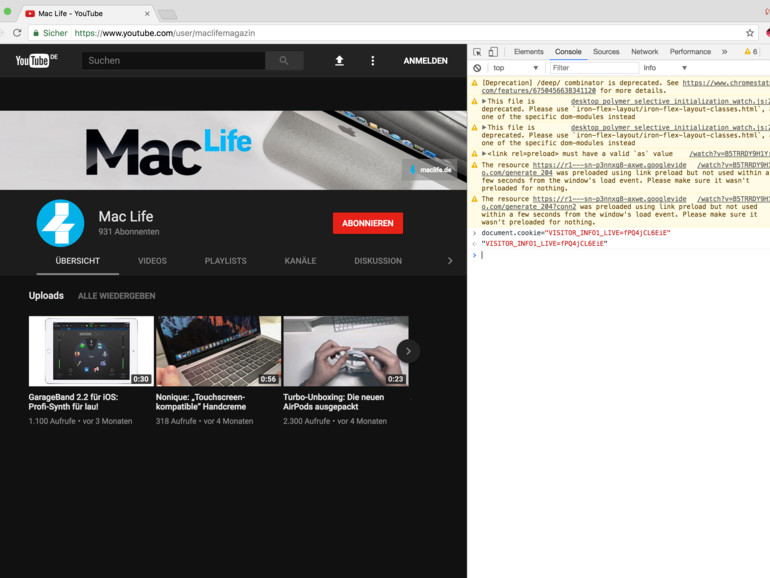Open the GarageBand 2.2 video thumbnail
770x578 pixels.
coord(91,351)
